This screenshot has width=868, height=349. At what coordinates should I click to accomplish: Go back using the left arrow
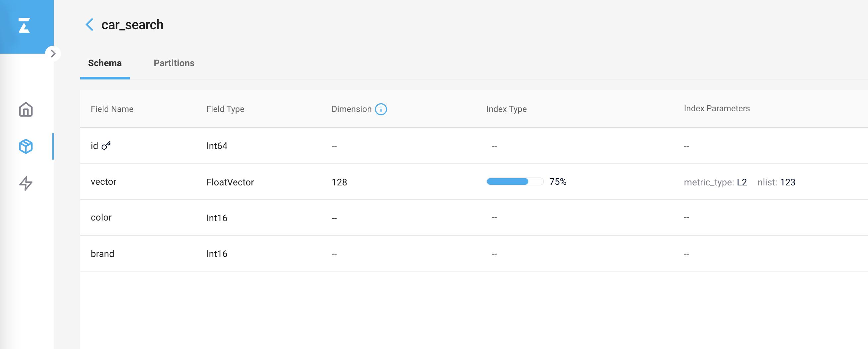[x=89, y=25]
